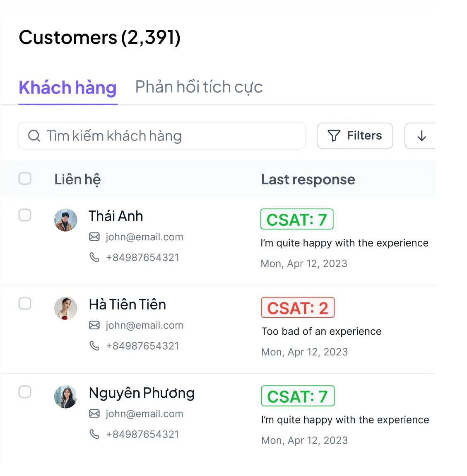Viewport: 467px width, 476px height.
Task: Switch to the Khách hàng tab
Action: (x=68, y=88)
